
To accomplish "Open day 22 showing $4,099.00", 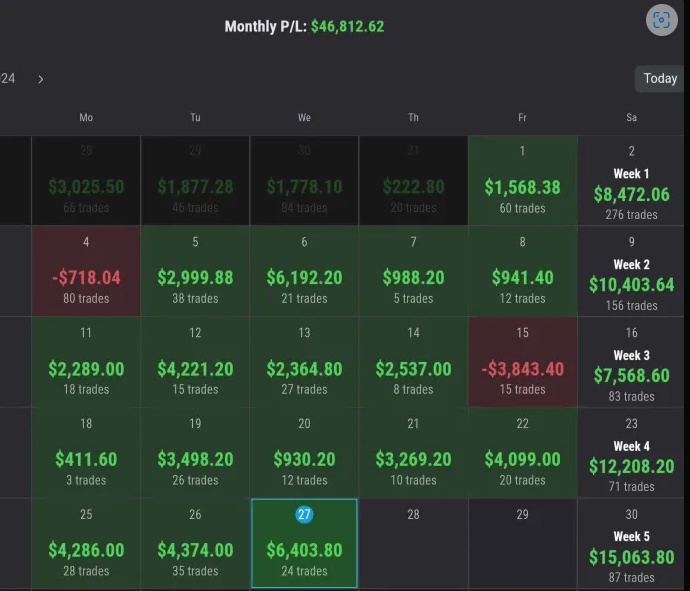I will tap(522, 453).
